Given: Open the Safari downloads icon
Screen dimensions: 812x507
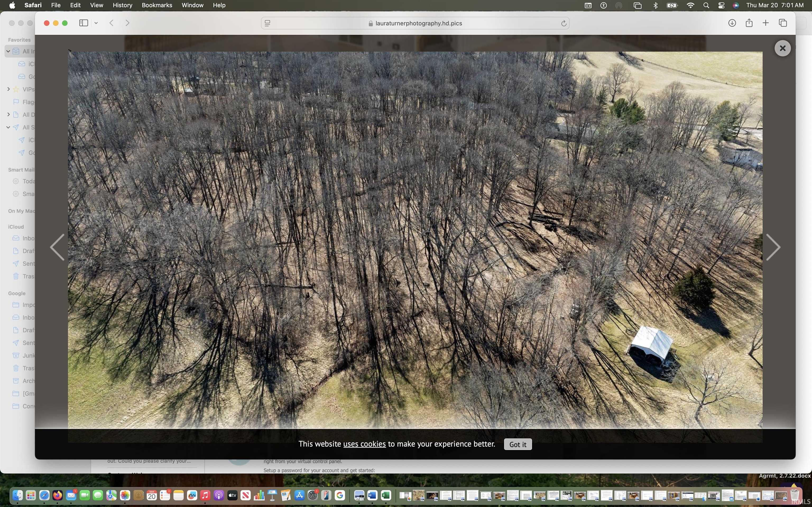Looking at the screenshot, I should tap(732, 23).
